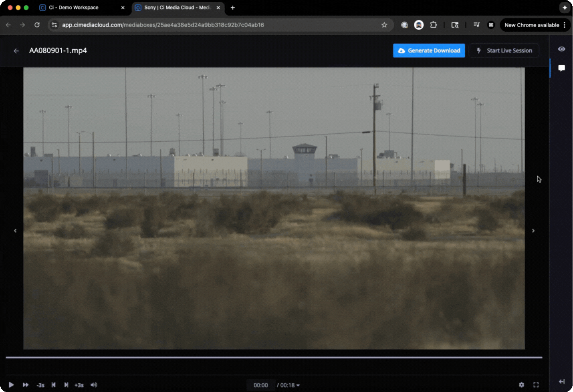Open the tab search magnifier icon

(x=455, y=25)
